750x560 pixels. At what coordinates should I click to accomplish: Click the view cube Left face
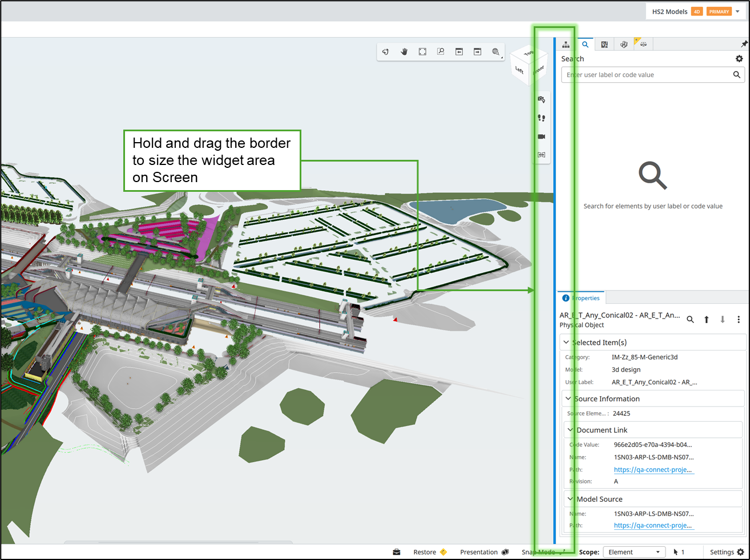[x=519, y=70]
